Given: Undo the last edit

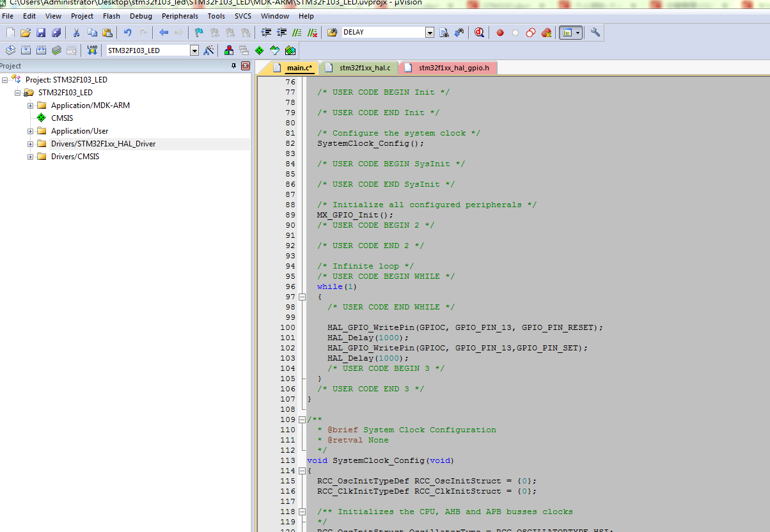Looking at the screenshot, I should point(128,33).
